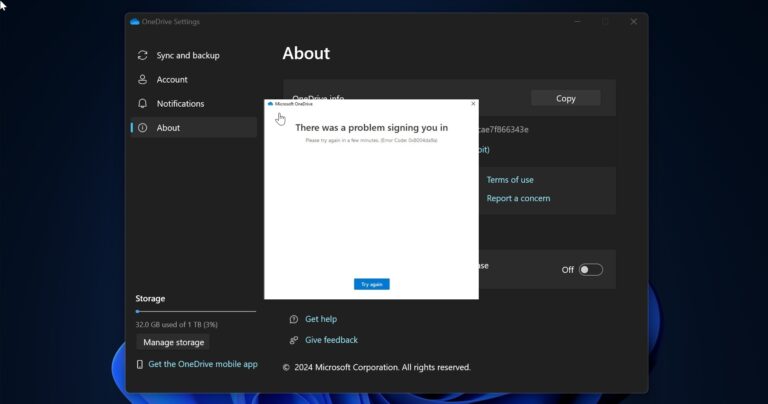Open the Get help link

[321, 319]
